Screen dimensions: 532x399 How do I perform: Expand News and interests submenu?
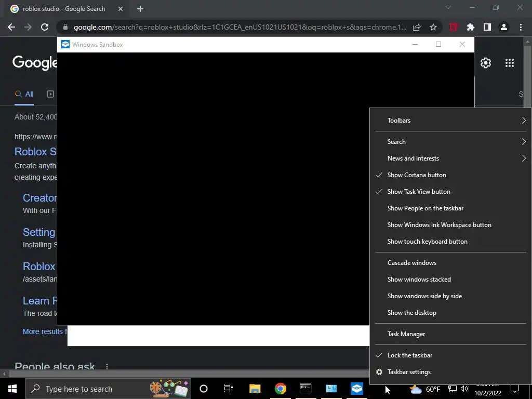click(x=450, y=158)
